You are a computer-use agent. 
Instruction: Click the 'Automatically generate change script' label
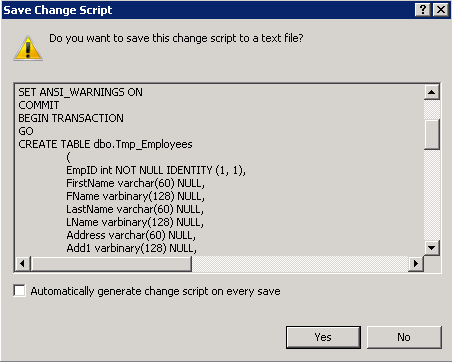tap(155, 291)
